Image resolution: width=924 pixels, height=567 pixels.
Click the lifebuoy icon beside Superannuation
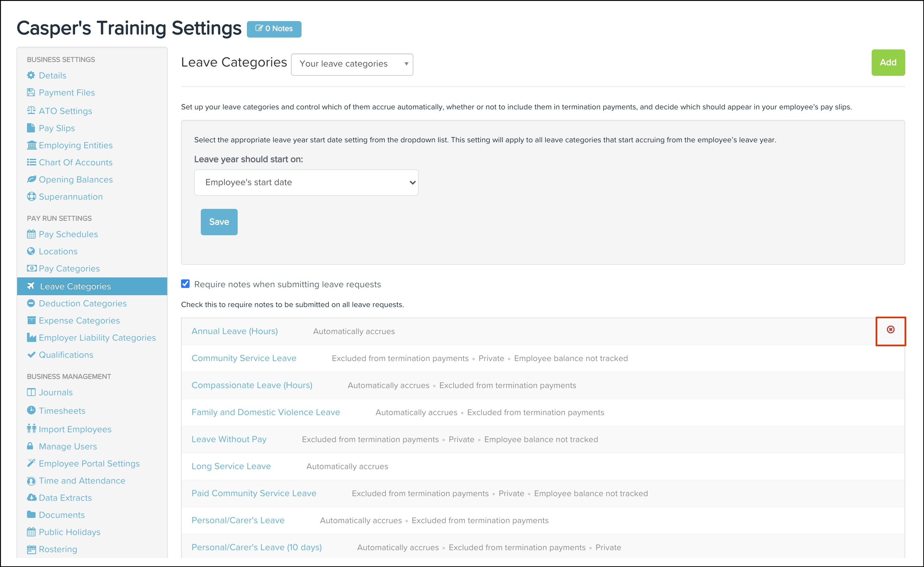pos(31,196)
